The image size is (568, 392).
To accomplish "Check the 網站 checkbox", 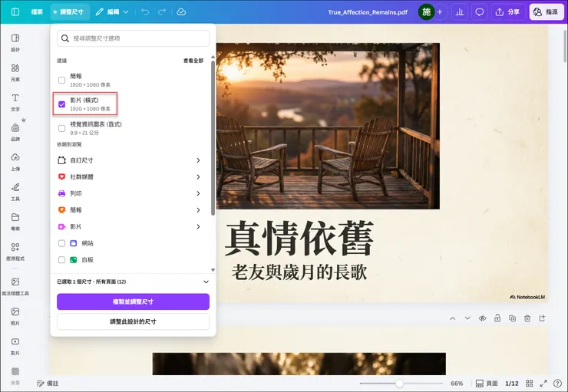I will [x=61, y=243].
